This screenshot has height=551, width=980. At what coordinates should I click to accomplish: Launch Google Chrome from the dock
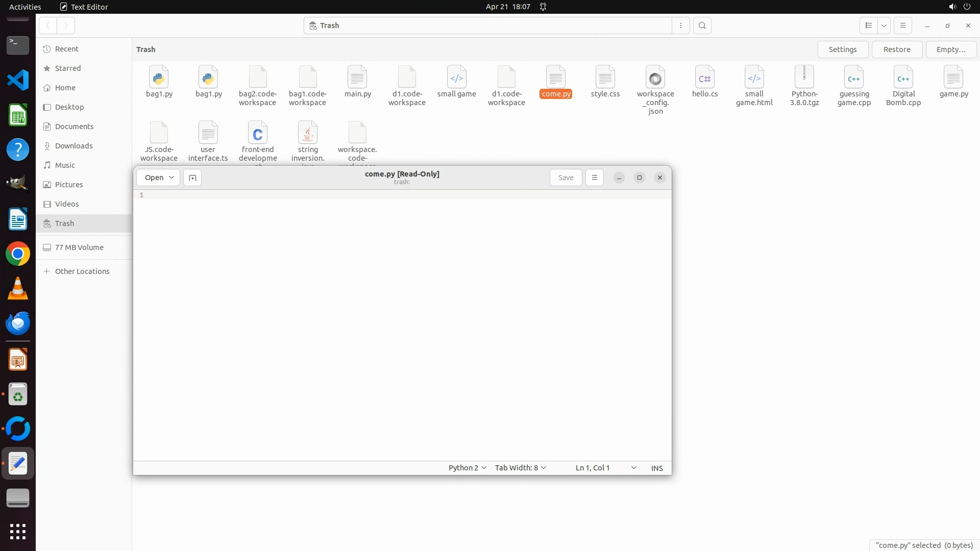(x=18, y=254)
